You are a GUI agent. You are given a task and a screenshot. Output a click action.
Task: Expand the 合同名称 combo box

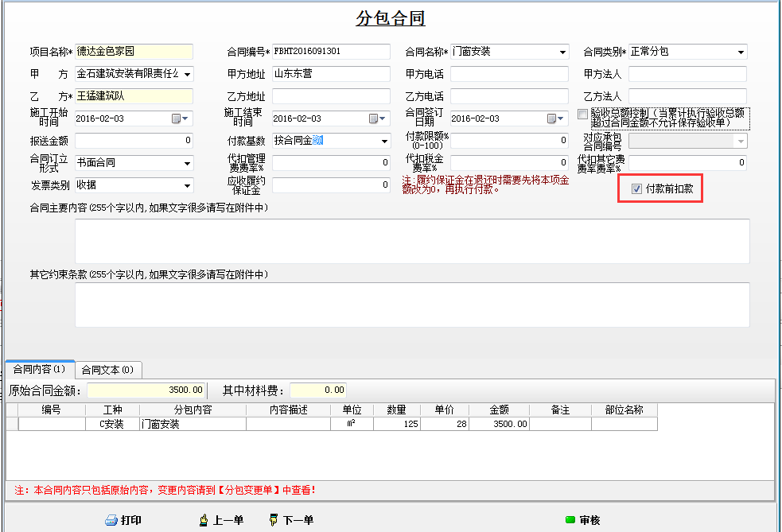point(562,52)
